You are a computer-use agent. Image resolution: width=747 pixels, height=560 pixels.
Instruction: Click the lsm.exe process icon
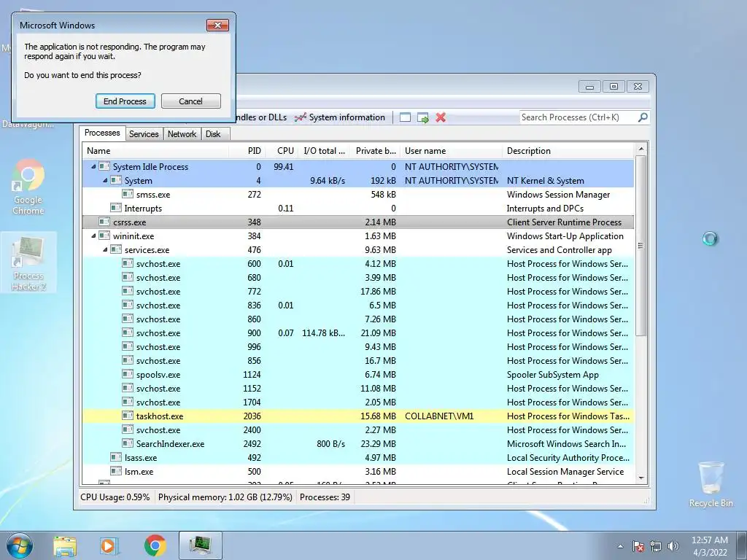tap(116, 470)
